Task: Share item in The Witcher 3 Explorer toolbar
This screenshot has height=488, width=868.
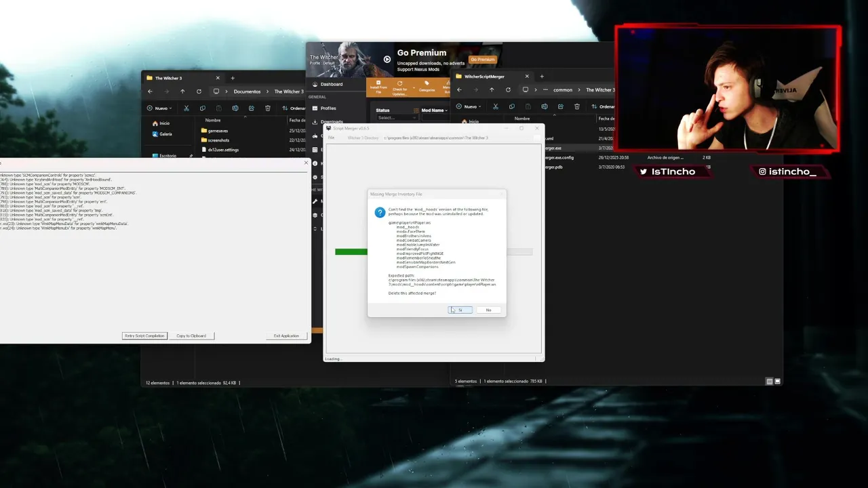Action: pos(252,108)
